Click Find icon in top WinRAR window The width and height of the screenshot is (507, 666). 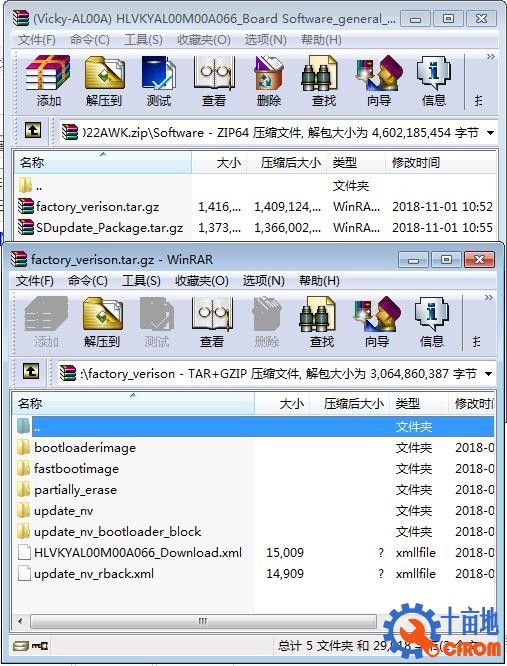pos(324,81)
